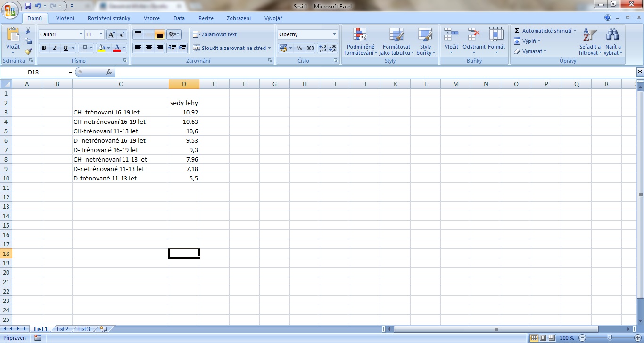Viewport: 644px width, 343px height.
Task: Align text to bottom of cell
Action: [x=160, y=34]
